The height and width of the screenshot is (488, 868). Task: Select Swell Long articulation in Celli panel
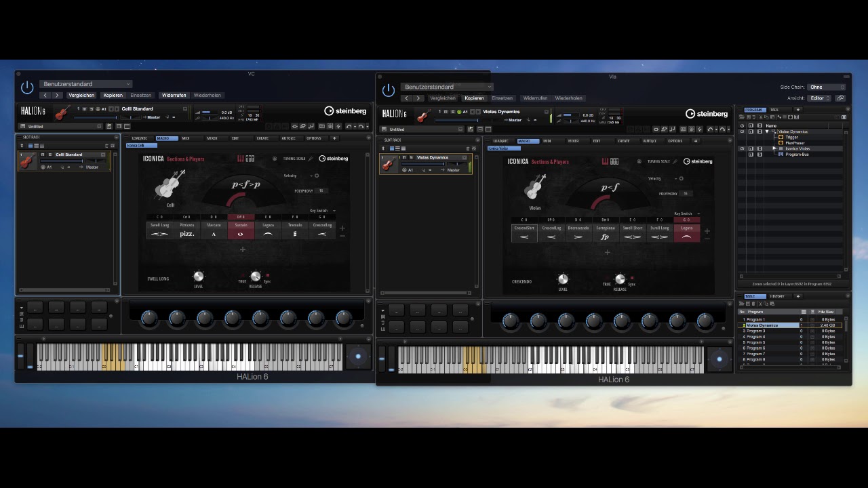[x=160, y=230]
